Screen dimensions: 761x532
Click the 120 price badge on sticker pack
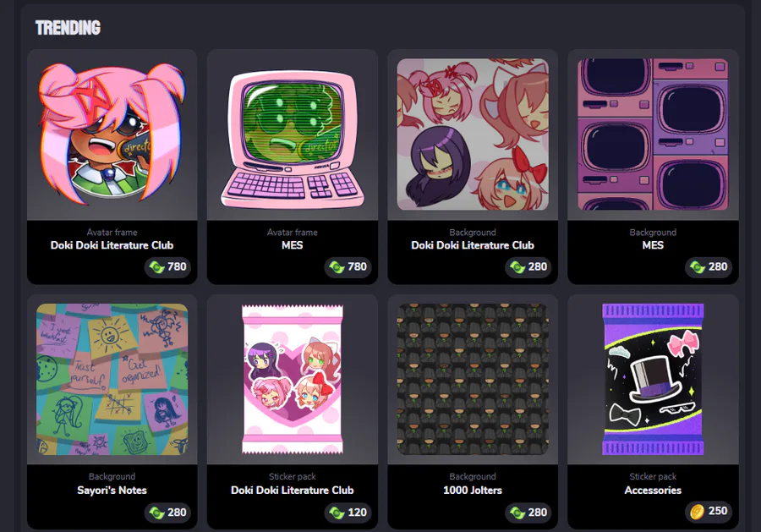[x=348, y=512]
